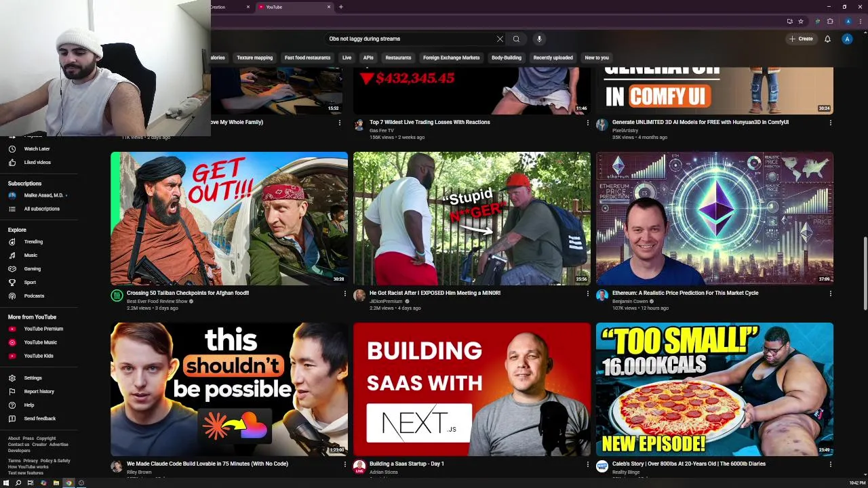Screen dimensions: 868x488
Task: Open more options for Claude Code video
Action: click(x=344, y=464)
